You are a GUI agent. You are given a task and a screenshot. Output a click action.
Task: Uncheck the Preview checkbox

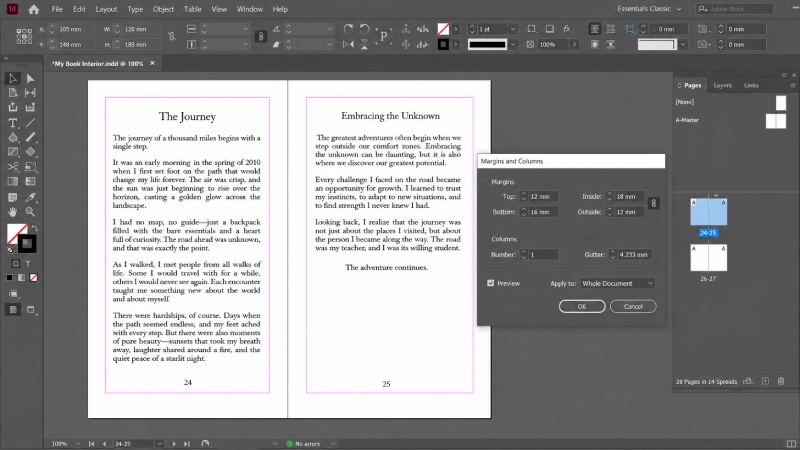(x=490, y=283)
